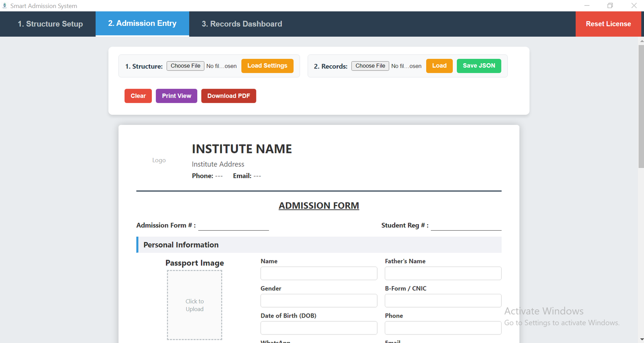Click the orange Load records button
Image resolution: width=644 pixels, height=343 pixels.
coord(439,66)
